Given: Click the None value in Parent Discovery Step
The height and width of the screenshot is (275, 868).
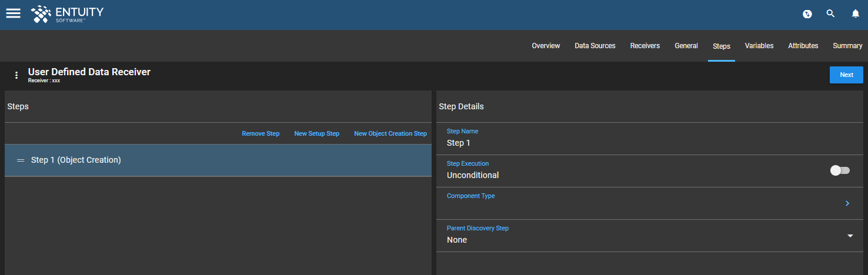Looking at the screenshot, I should 457,240.
